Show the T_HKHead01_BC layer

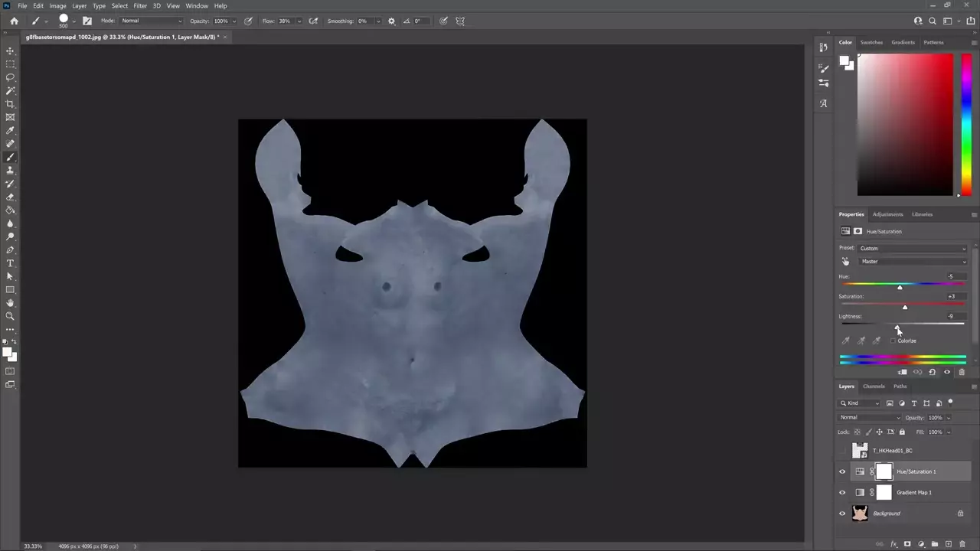[x=842, y=451]
